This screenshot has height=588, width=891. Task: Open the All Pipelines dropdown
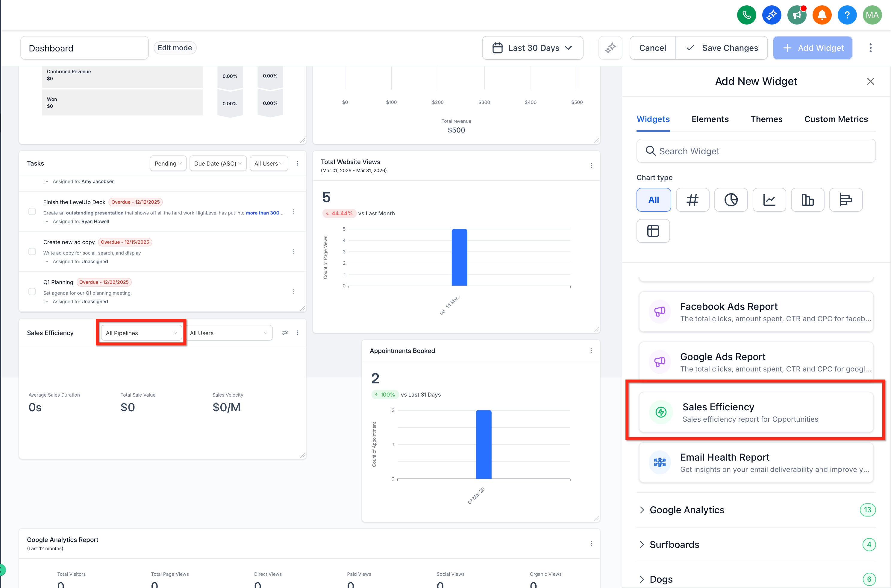(x=141, y=333)
